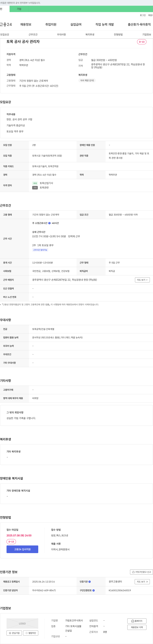The width and height of the screenshot is (153, 644).
Task: Click contact 차수아(062-609-8547)
Action: tap(44, 590)
